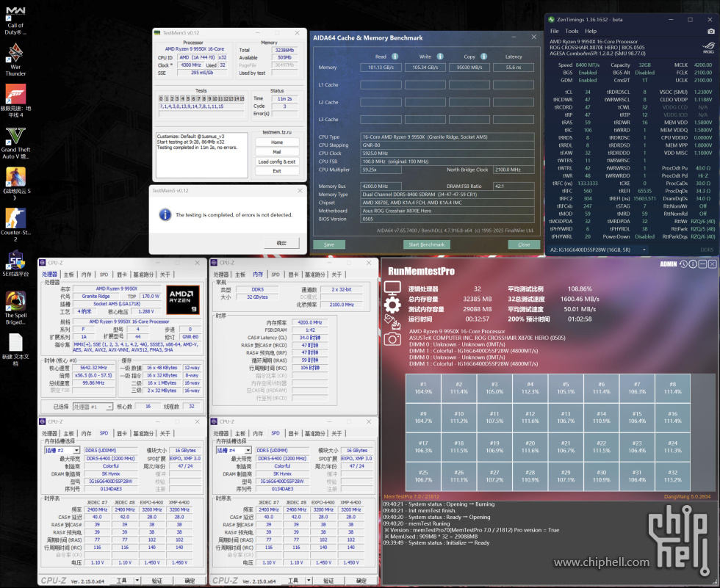Take a screenshot with RunMemtestPro camera icon
Viewport: 720px width, 588px height.
tap(392, 339)
